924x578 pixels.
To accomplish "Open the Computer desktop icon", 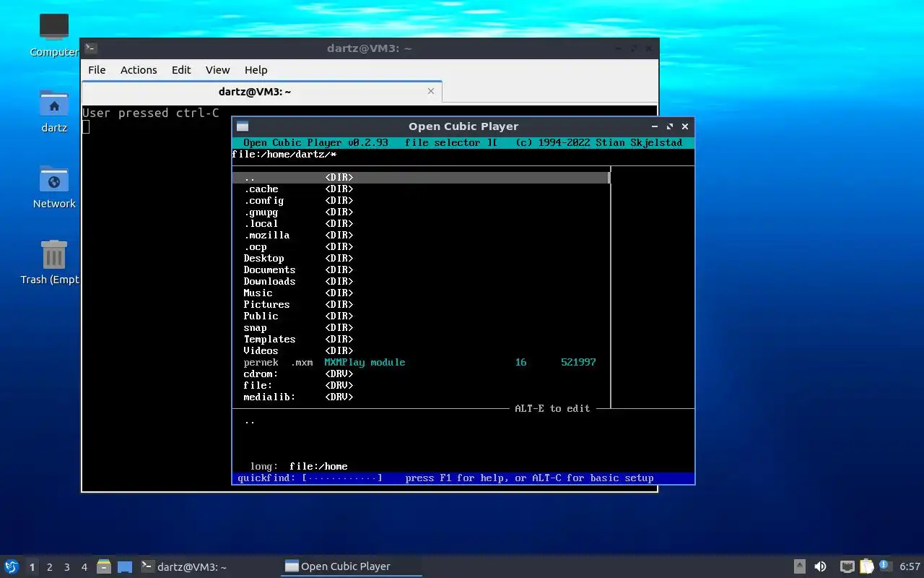I will tap(54, 35).
